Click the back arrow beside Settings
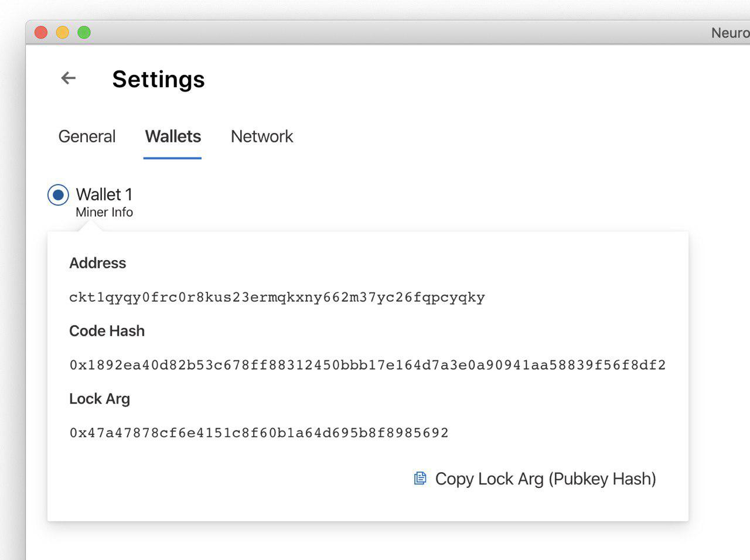This screenshot has width=750, height=560. (69, 78)
